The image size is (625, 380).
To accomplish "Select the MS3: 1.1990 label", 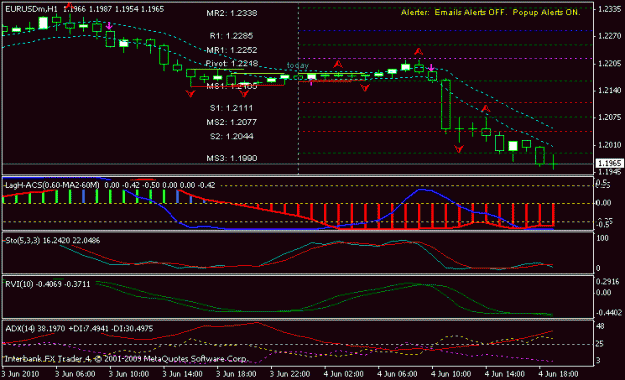I will tap(232, 158).
